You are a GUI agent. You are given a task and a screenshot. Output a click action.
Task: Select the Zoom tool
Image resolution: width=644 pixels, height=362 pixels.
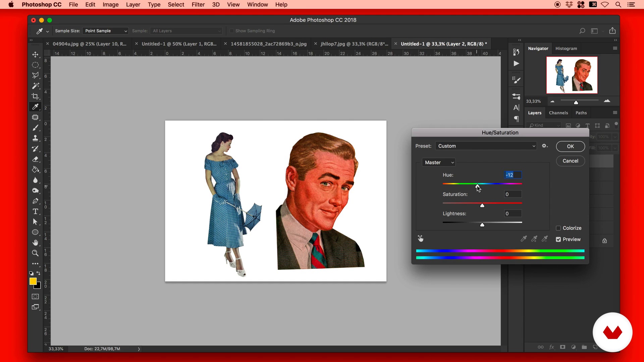pos(35,253)
